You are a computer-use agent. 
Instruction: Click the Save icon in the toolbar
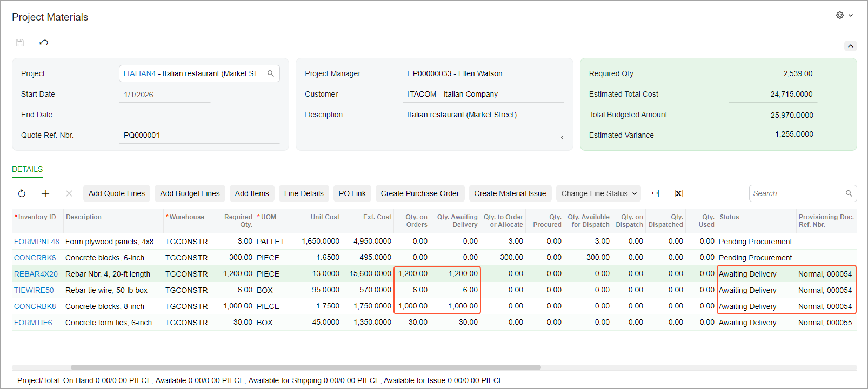tap(20, 43)
